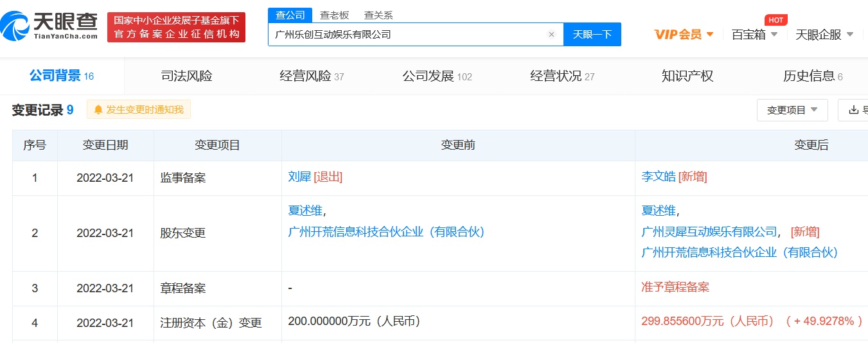
Task: Open 广州灵犀互动娱乐有限公司 link
Action: pyautogui.click(x=709, y=232)
